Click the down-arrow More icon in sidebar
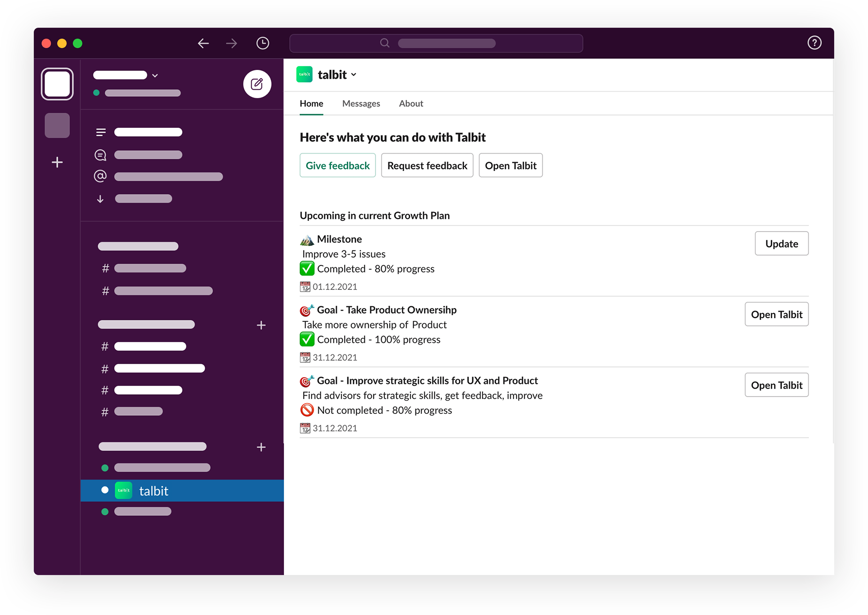868x615 pixels. 100,199
